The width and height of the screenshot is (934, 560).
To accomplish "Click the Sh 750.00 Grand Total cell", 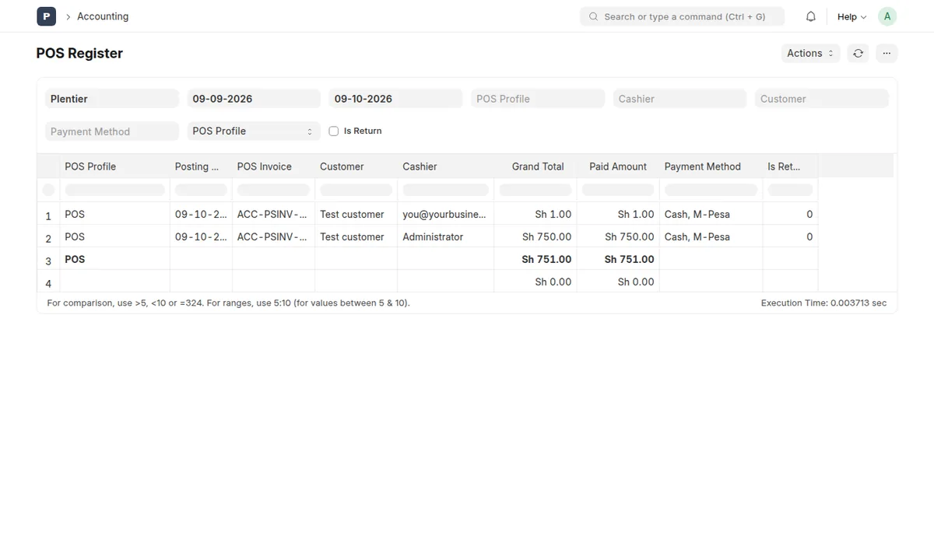I will coord(535,236).
